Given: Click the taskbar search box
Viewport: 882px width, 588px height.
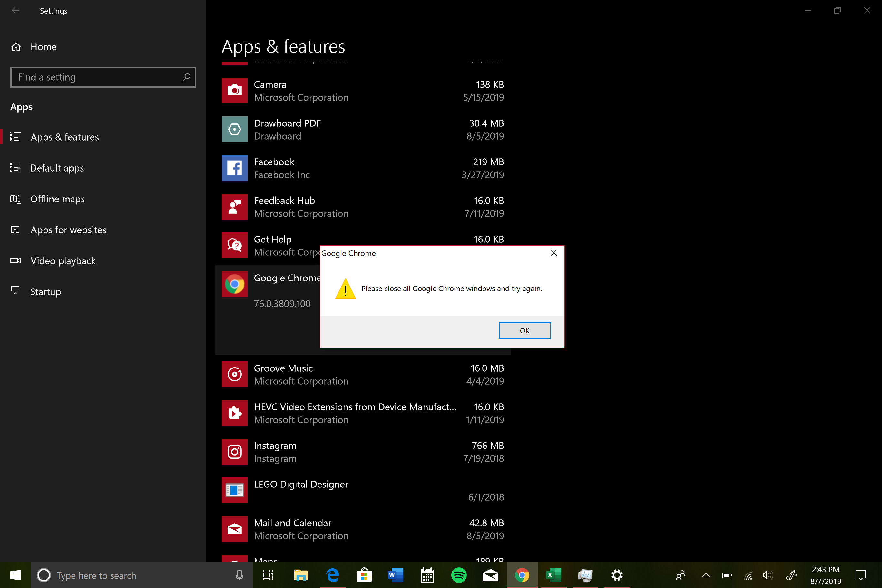Looking at the screenshot, I should [142, 575].
